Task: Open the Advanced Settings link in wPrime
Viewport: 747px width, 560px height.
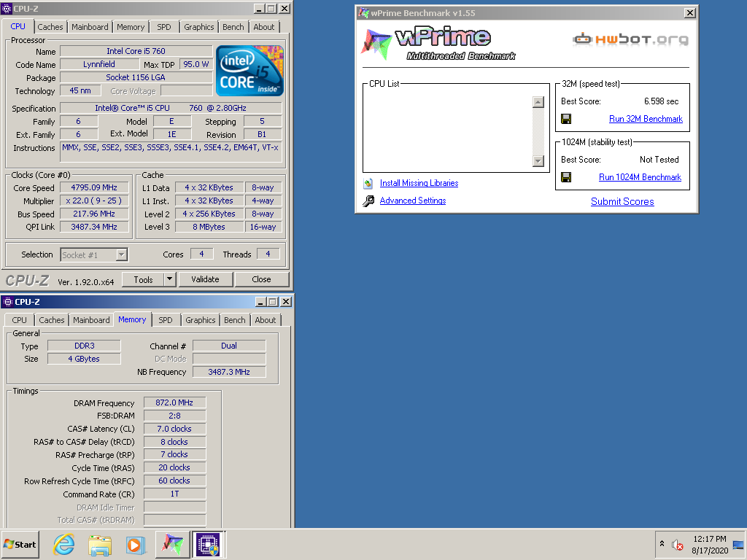Action: tap(413, 201)
